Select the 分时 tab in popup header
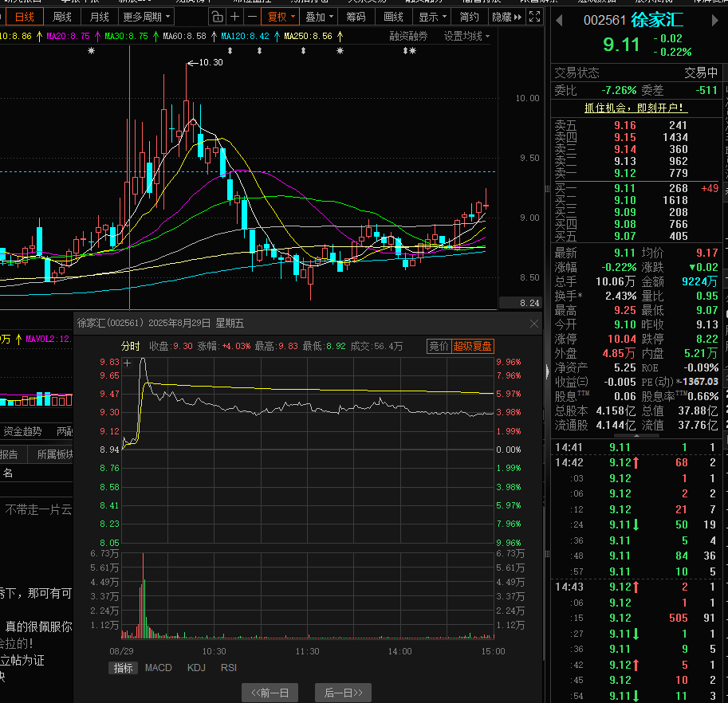This screenshot has width=728, height=703. coord(131,346)
